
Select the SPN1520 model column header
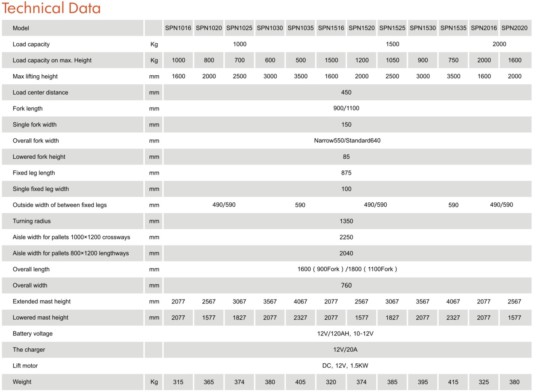coord(361,28)
